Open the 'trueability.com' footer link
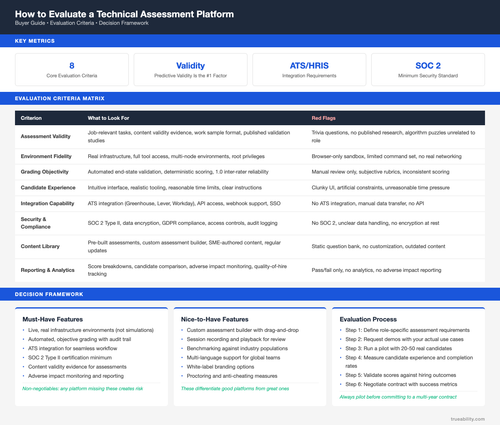The width and height of the screenshot is (500, 425). (x=468, y=419)
